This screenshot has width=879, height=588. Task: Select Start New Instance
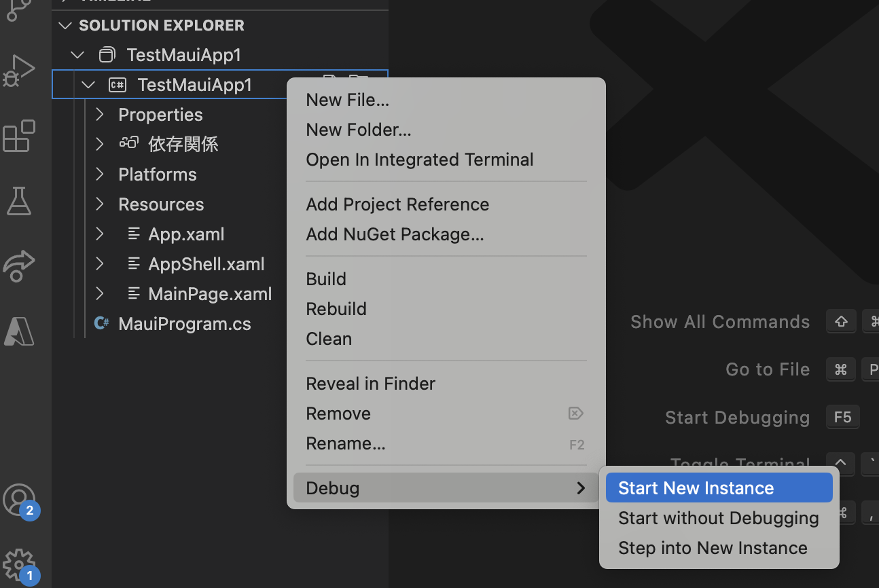[719, 488]
